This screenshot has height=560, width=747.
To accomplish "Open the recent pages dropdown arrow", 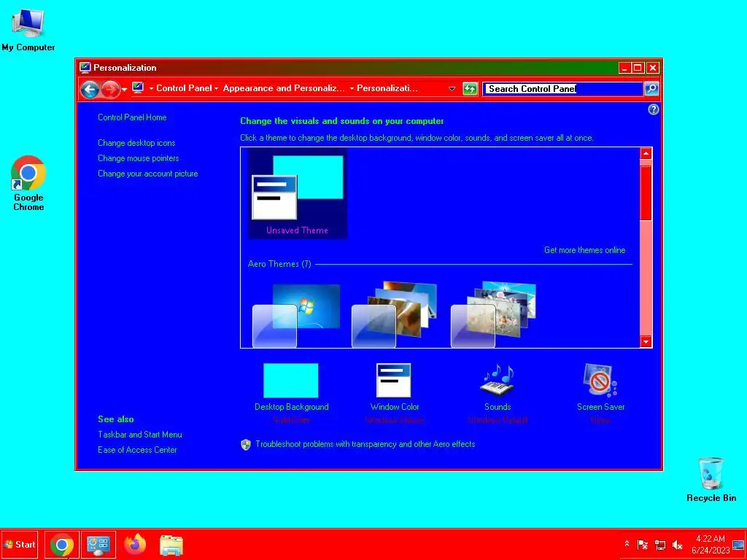I will pos(124,90).
